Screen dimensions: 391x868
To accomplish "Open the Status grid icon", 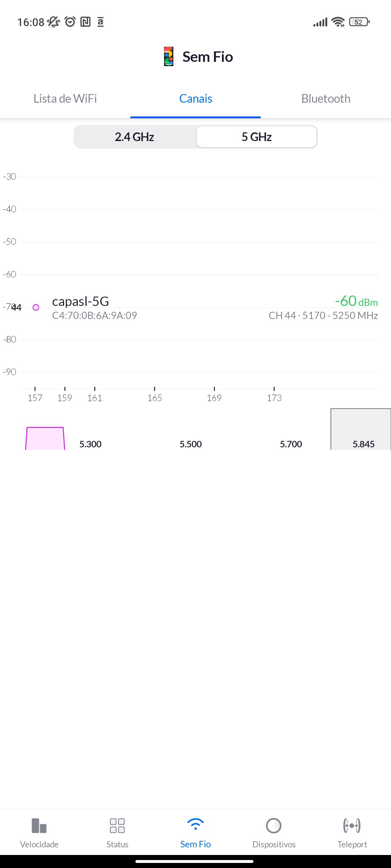I will (x=117, y=825).
